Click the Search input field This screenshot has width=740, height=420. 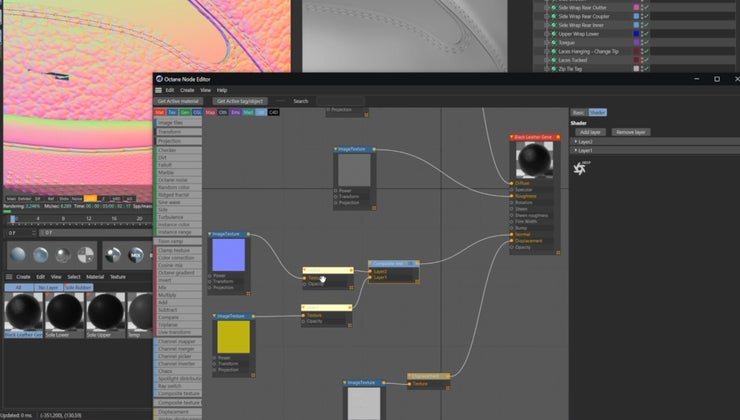(340, 101)
